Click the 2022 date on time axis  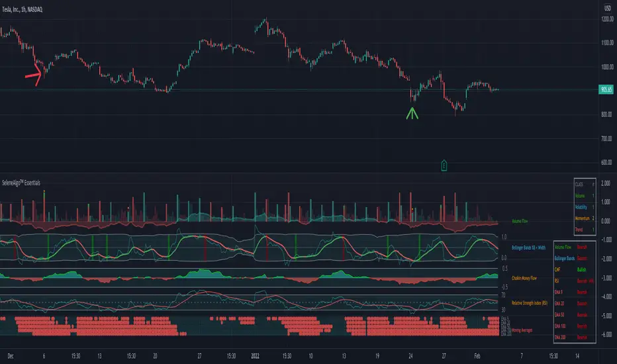[x=255, y=356]
